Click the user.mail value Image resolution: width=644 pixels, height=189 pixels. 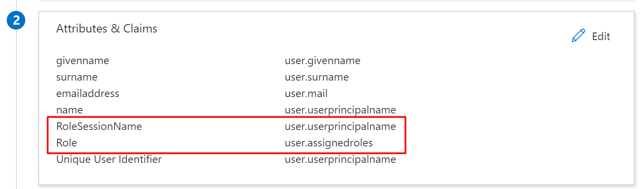(306, 93)
